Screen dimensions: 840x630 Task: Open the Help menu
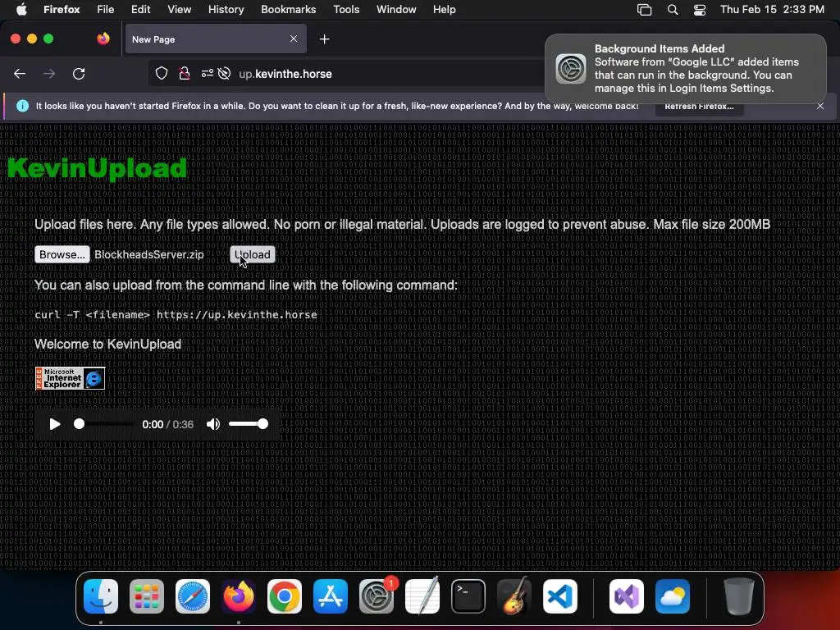tap(444, 10)
